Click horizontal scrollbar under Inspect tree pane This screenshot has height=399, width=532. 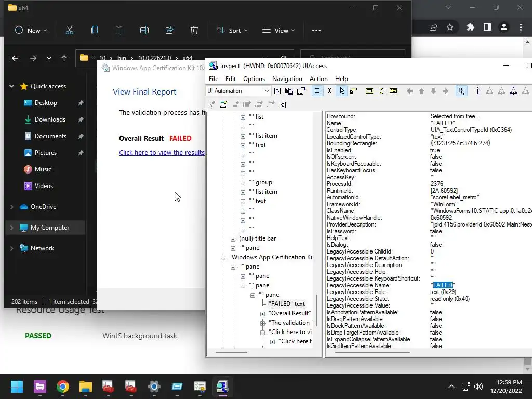pyautogui.click(x=231, y=352)
